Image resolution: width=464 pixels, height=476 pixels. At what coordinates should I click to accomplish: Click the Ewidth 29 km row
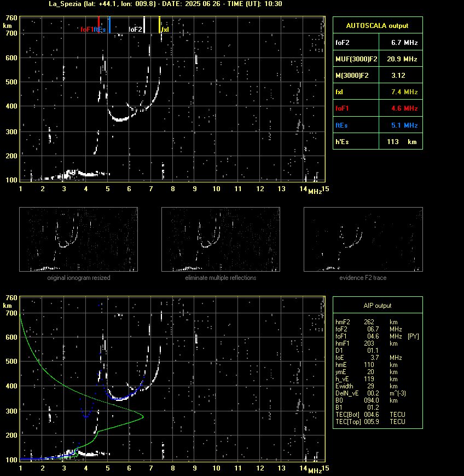coord(367,386)
